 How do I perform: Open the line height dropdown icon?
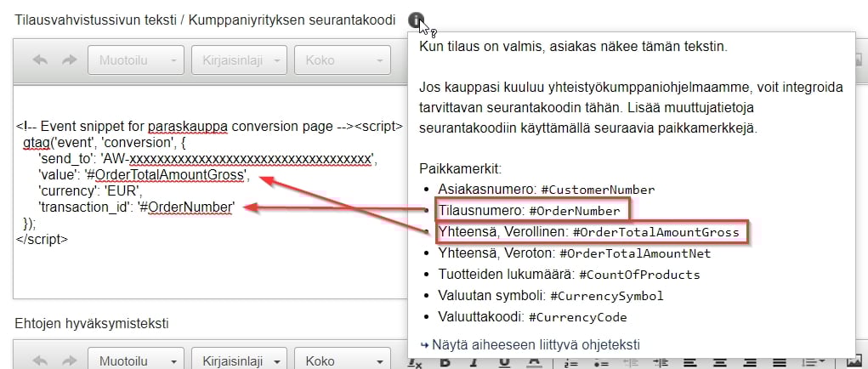pos(814,363)
